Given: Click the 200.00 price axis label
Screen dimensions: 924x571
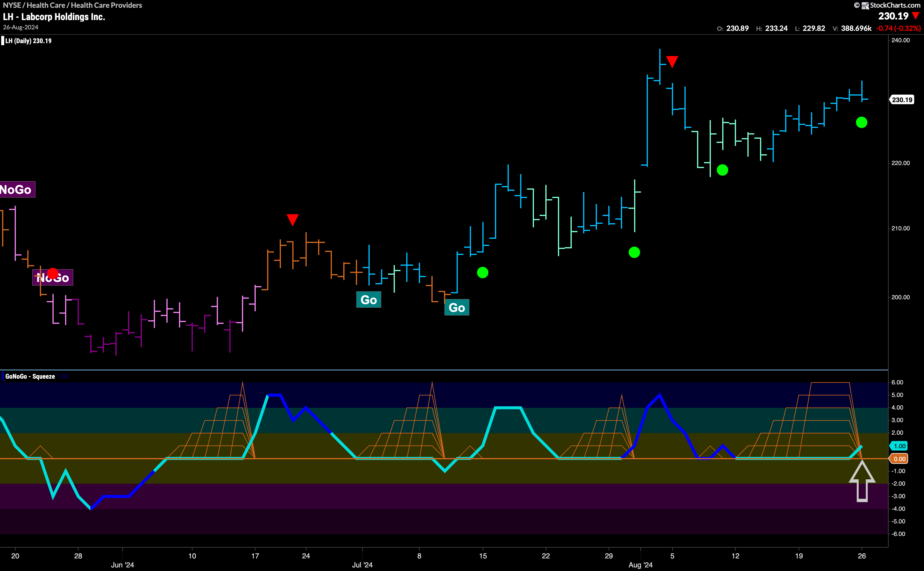Looking at the screenshot, I should (901, 297).
